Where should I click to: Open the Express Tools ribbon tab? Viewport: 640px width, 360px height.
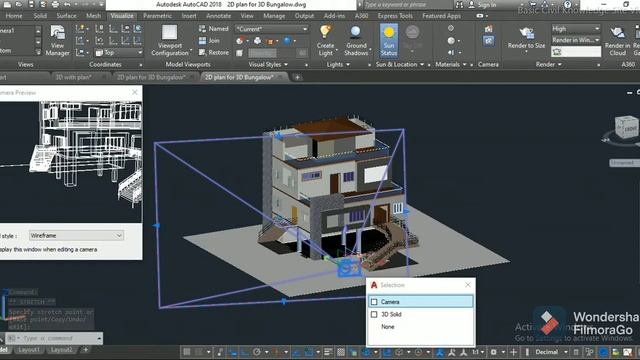395,16
